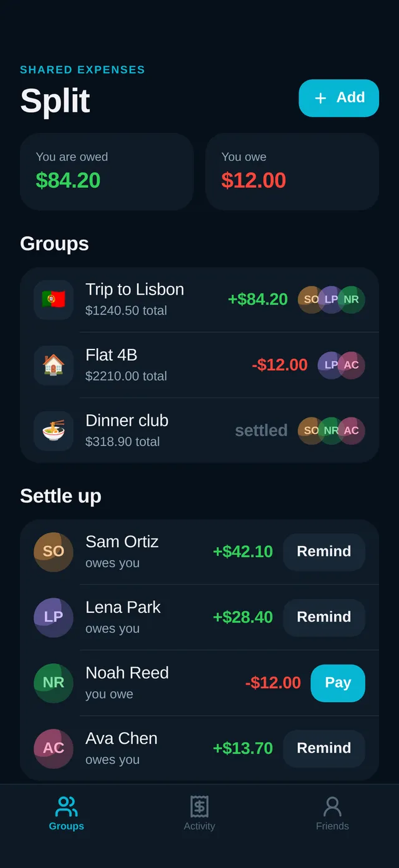Remind Sam Ortiz about $42.10
The width and height of the screenshot is (399, 868).
pos(324,552)
